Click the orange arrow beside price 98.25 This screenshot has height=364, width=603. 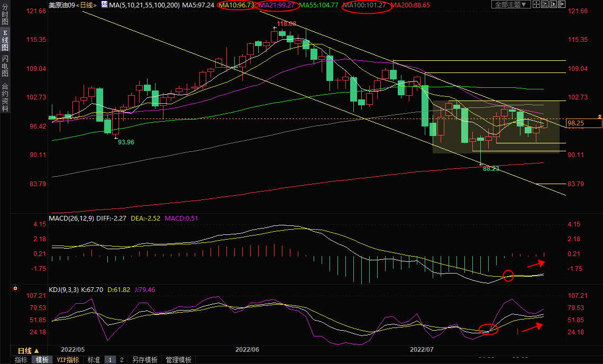pyautogui.click(x=599, y=116)
